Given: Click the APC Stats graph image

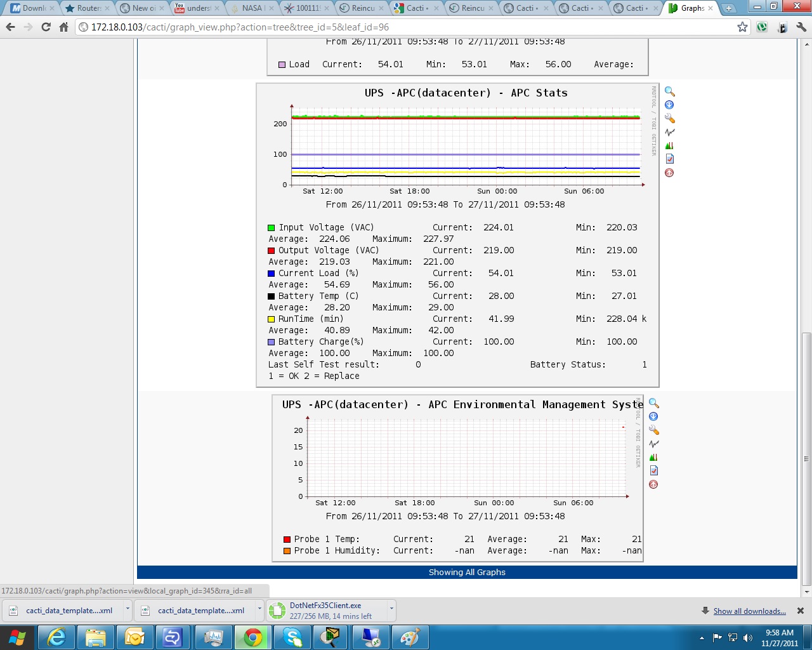Looking at the screenshot, I should (x=457, y=235).
